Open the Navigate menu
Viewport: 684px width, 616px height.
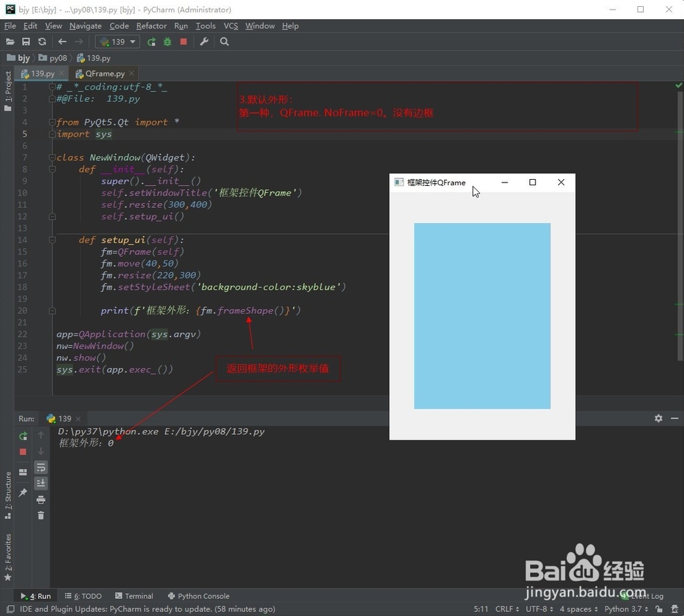point(85,26)
